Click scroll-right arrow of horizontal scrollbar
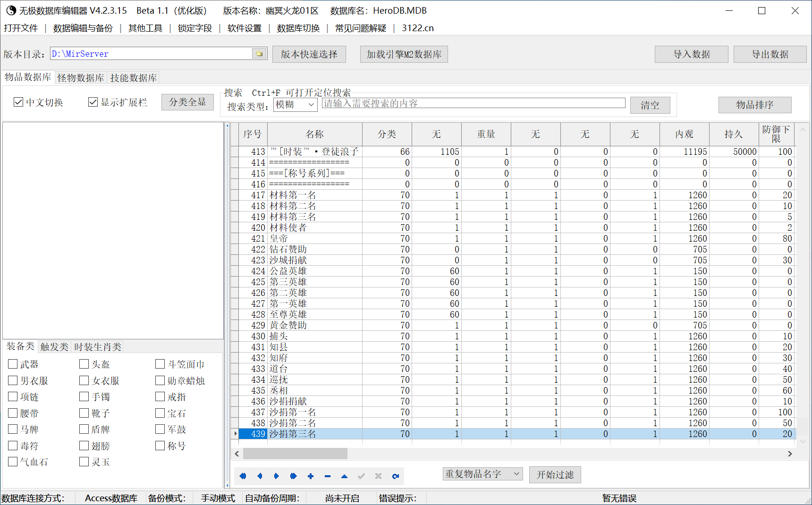This screenshot has height=505, width=812. (790, 454)
